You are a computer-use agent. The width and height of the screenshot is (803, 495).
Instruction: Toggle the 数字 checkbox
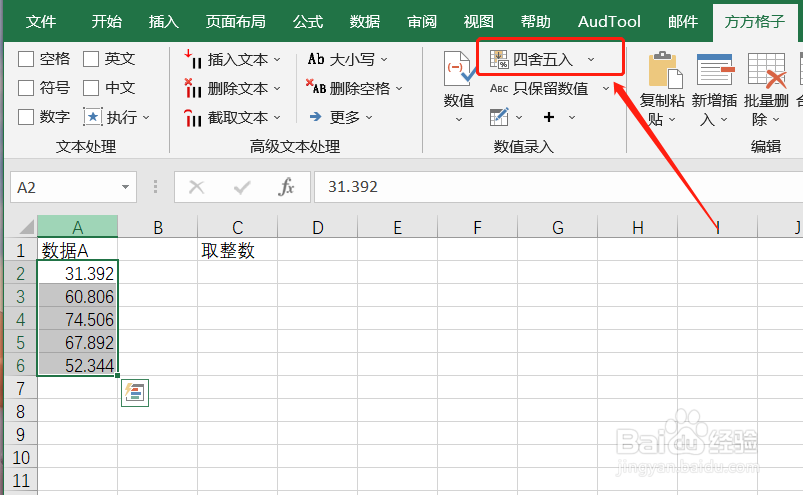[x=26, y=117]
